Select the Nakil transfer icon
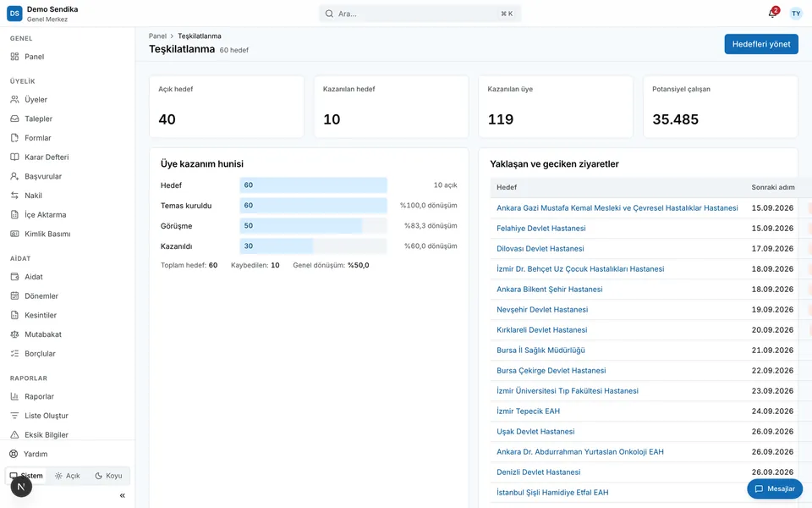Viewport: 812px width, 508px height. pos(14,195)
